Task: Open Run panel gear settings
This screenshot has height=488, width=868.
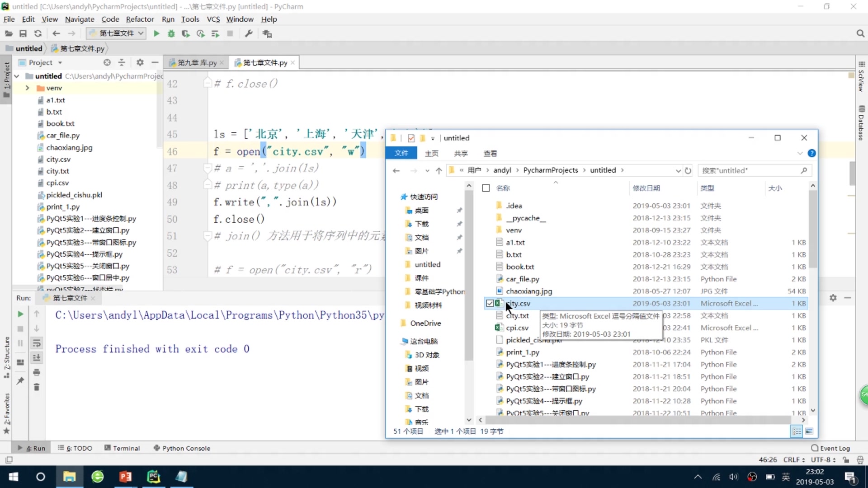Action: [833, 298]
